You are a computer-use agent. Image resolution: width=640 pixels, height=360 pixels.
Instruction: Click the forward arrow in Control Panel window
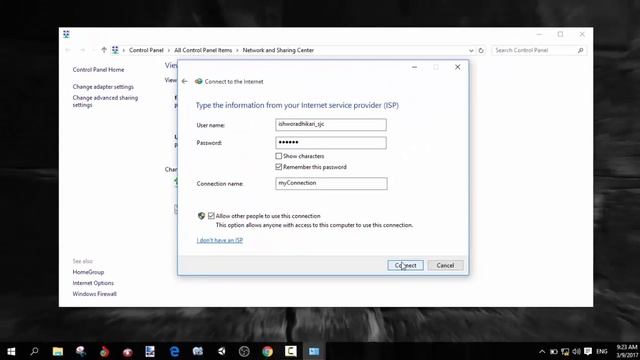(82, 50)
